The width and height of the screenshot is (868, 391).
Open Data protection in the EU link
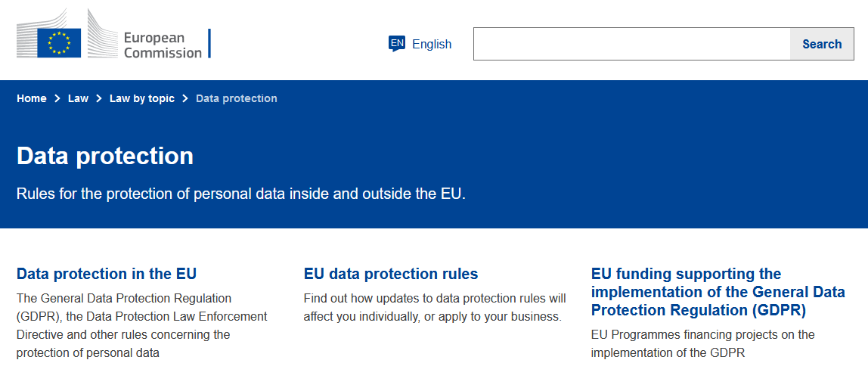click(107, 274)
